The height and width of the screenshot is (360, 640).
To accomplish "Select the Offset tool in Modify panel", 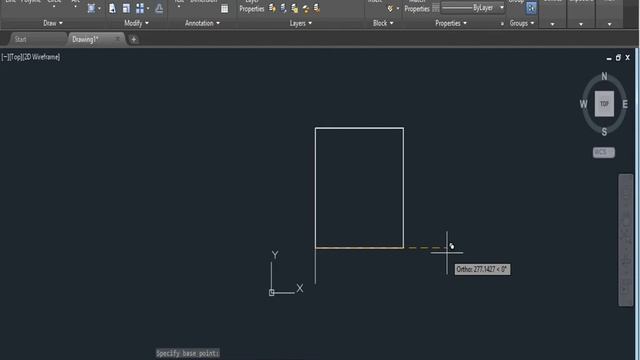I will 159,8.
